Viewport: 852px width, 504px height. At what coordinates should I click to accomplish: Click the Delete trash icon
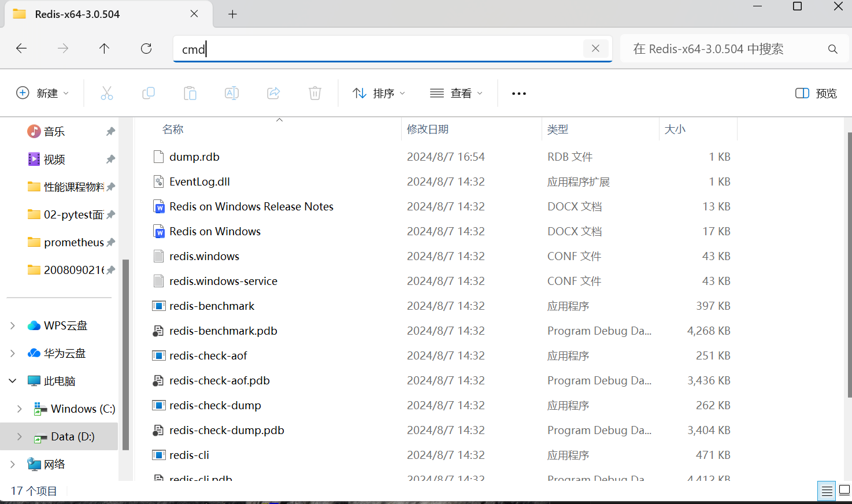point(315,93)
